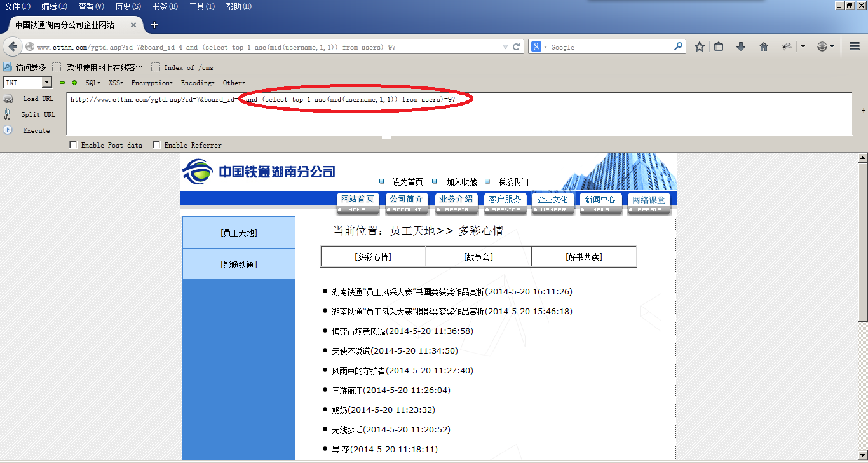This screenshot has width=868, height=463.
Task: Open the 查看 menu
Action: coord(91,6)
